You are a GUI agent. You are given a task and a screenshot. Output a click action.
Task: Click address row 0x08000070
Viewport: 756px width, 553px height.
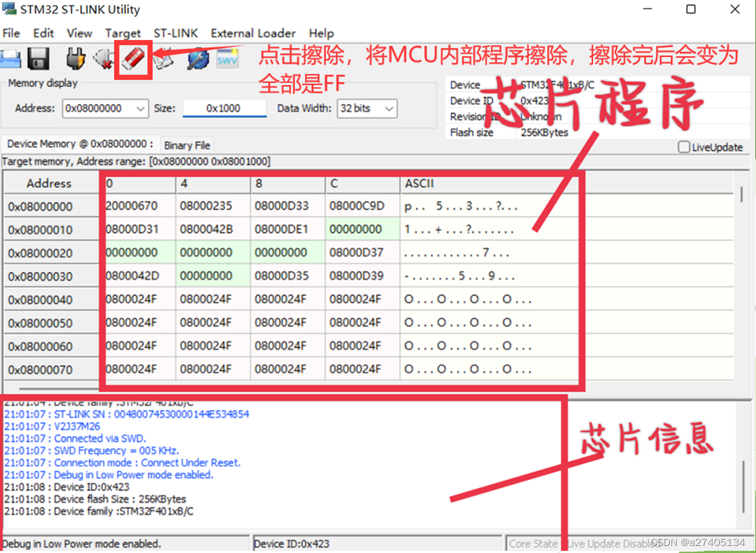51,369
